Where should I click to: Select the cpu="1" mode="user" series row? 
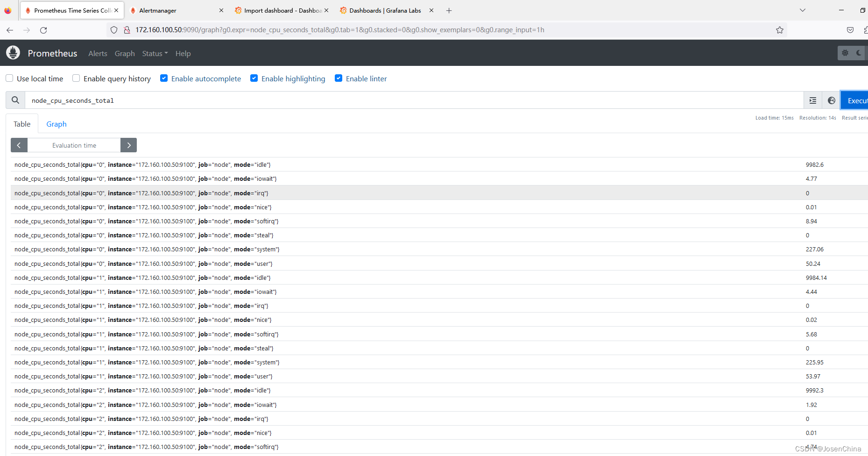coord(439,376)
